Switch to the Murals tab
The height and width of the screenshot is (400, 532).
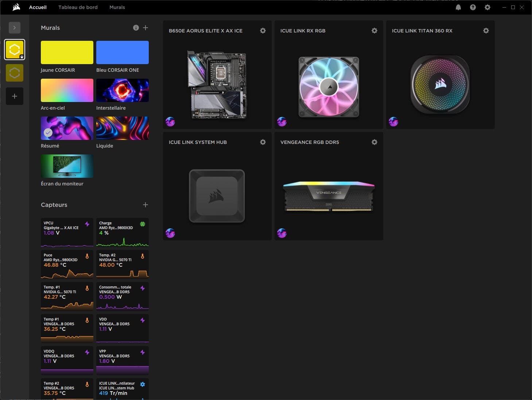pyautogui.click(x=117, y=7)
